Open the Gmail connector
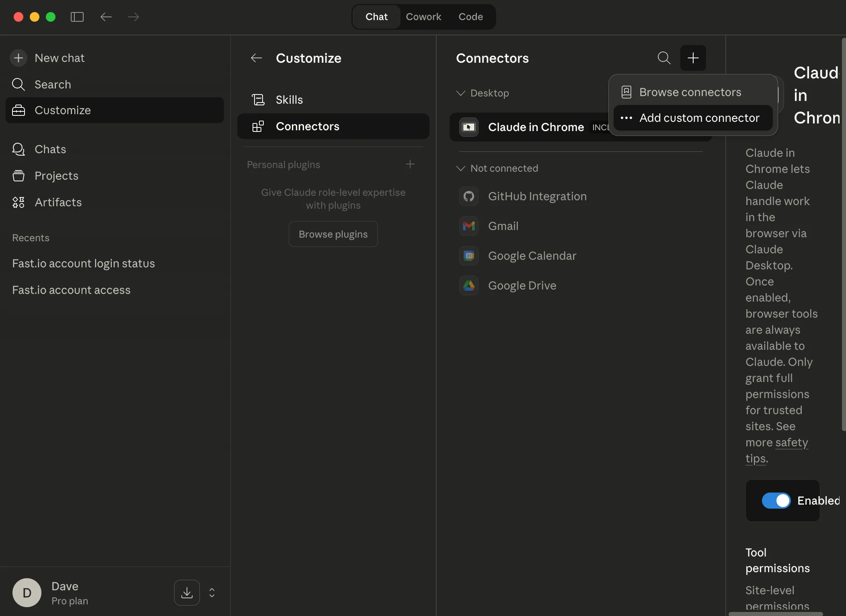 click(503, 226)
